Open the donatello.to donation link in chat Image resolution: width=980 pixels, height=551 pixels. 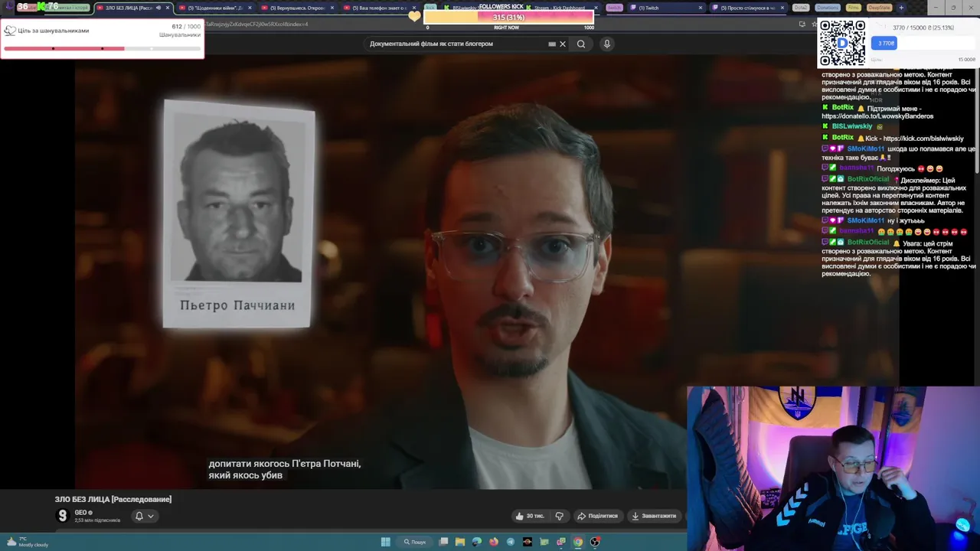[x=877, y=116]
